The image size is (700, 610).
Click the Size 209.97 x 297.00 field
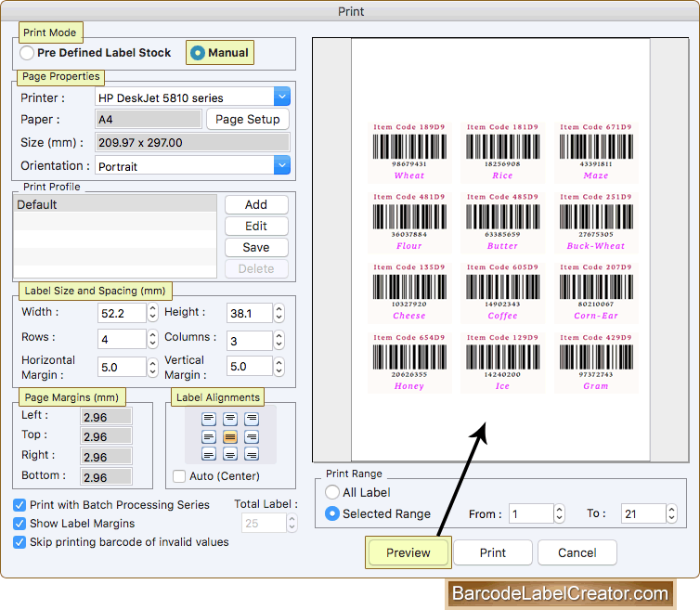point(192,142)
